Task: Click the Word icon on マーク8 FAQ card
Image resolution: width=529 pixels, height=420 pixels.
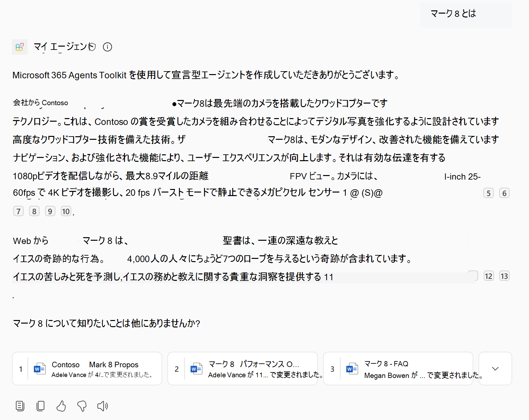Action: pyautogui.click(x=352, y=369)
